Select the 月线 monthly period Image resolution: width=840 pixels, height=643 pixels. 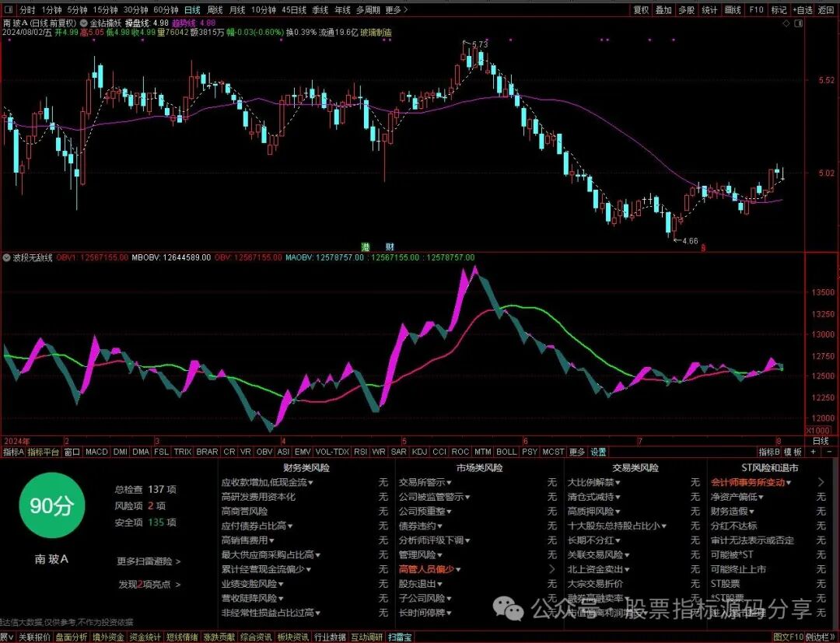click(x=237, y=9)
